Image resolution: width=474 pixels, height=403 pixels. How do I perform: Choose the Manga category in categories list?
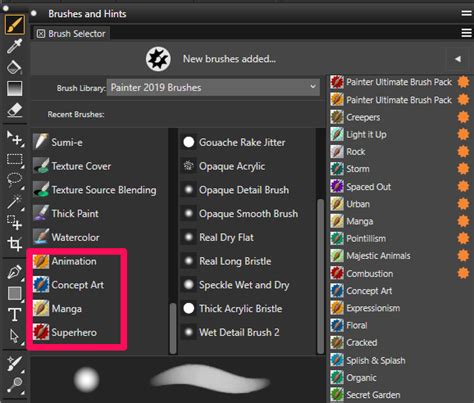coord(100,309)
